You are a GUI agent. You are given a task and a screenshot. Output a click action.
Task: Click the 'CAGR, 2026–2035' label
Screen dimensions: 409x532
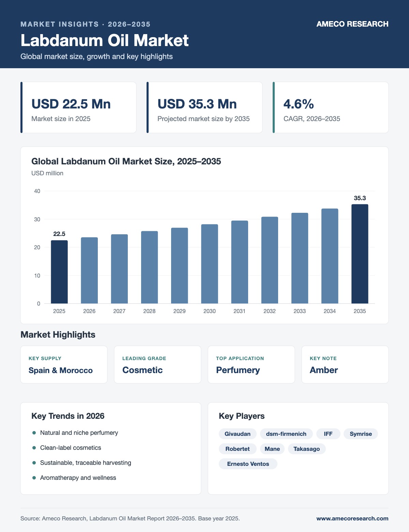pyautogui.click(x=312, y=119)
